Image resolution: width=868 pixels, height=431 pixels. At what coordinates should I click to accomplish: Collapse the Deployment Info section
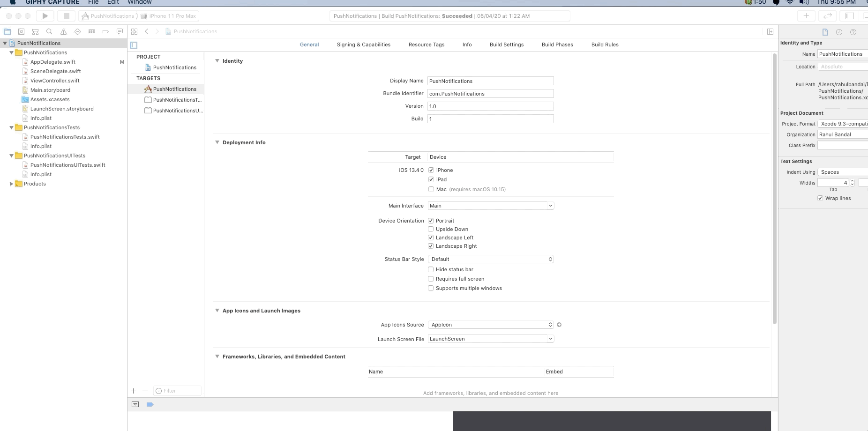(x=217, y=142)
